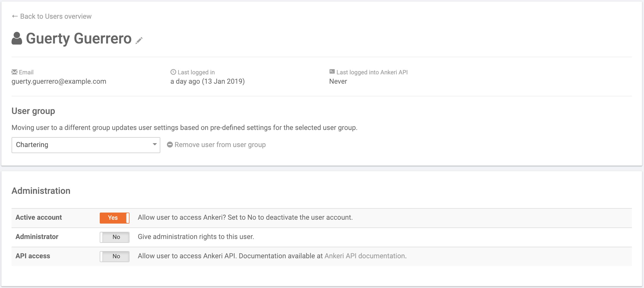
Task: Enable the Administrator toggle
Action: pos(114,237)
